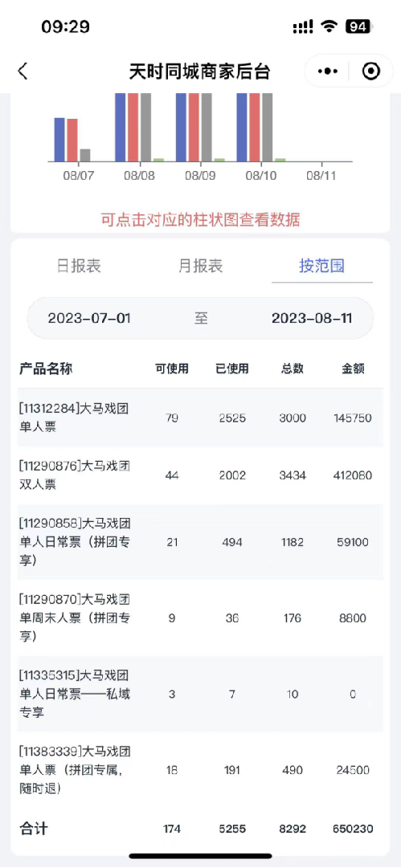
Task: Open the mini program more-options dots
Action: click(x=327, y=71)
